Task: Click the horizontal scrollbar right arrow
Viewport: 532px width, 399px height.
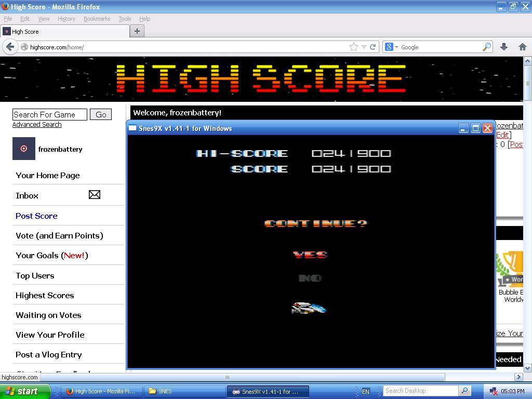Action: tap(518, 377)
